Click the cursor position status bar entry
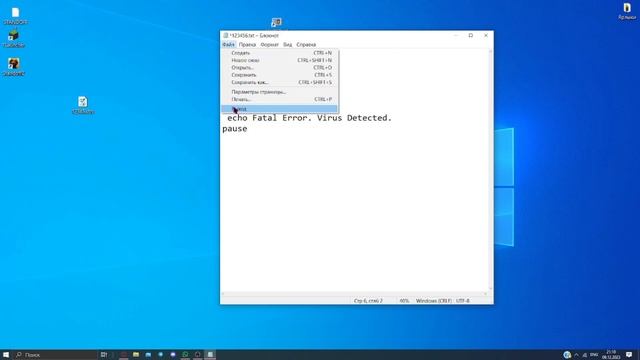 coord(368,301)
